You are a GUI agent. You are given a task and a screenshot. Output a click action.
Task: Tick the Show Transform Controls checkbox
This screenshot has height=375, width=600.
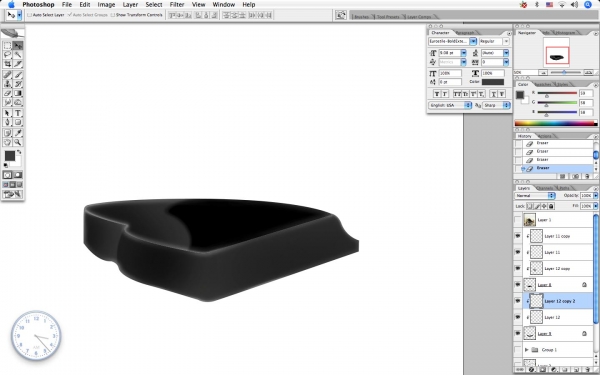112,15
